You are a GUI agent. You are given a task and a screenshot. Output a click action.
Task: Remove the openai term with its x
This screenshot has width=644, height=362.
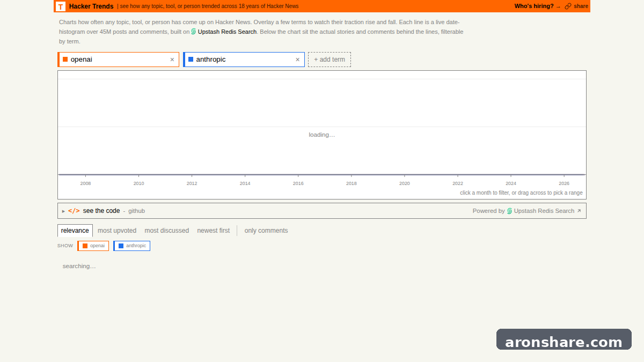(172, 60)
